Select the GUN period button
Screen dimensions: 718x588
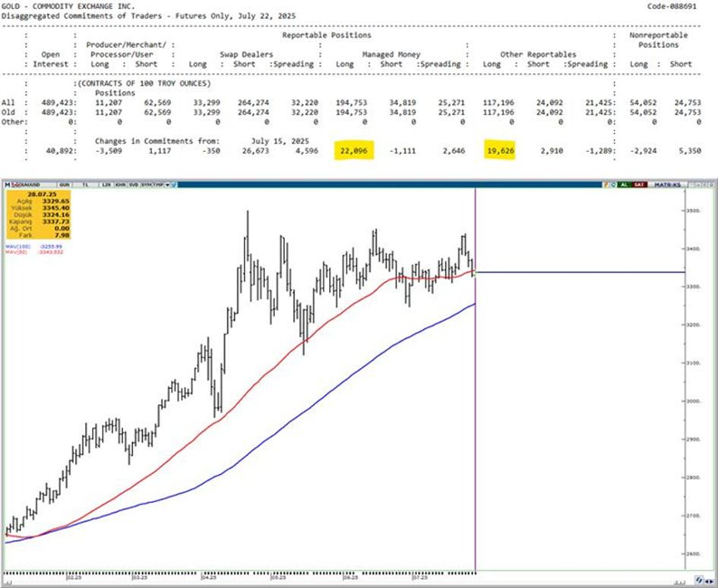click(x=65, y=185)
